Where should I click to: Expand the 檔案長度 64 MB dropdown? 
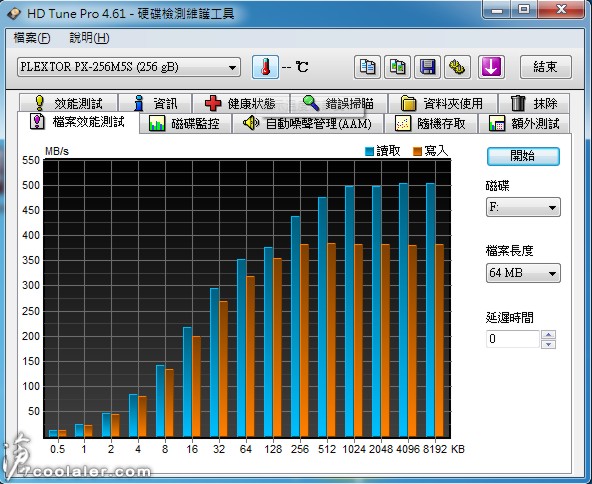click(x=523, y=273)
